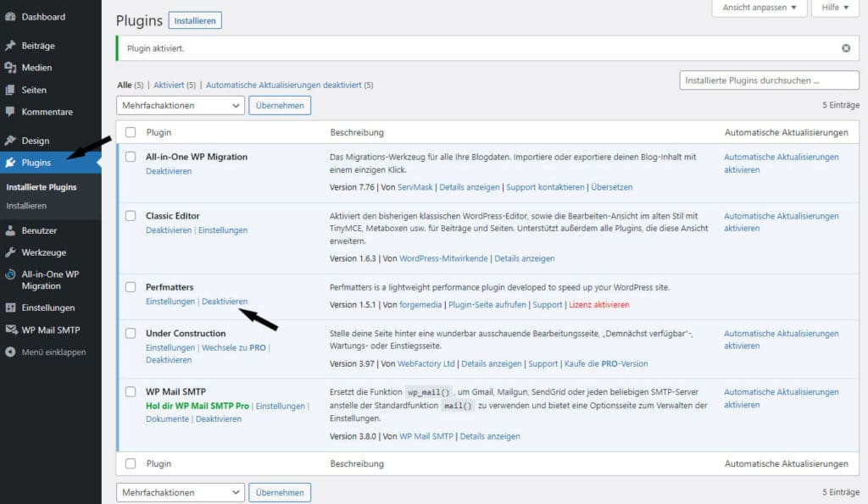Tick the select-all checkbox in table header
Viewport: 868px width, 504px height.
click(130, 132)
